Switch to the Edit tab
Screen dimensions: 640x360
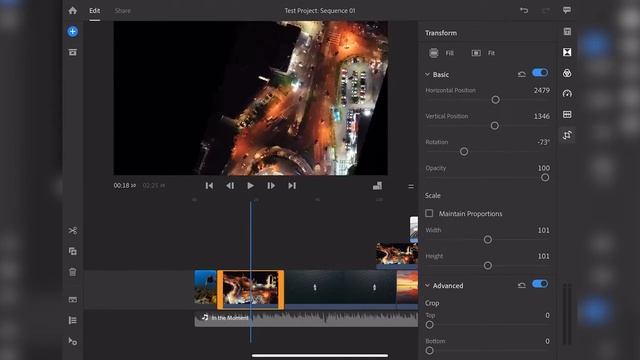point(95,11)
